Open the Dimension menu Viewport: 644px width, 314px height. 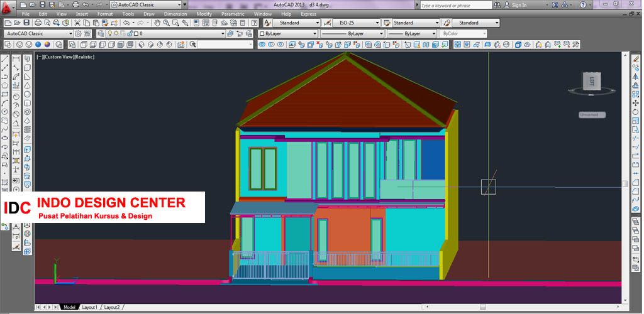point(175,14)
